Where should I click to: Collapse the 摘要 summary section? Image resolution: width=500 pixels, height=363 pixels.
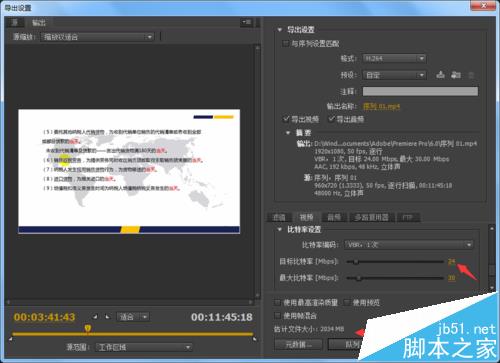tap(288, 133)
